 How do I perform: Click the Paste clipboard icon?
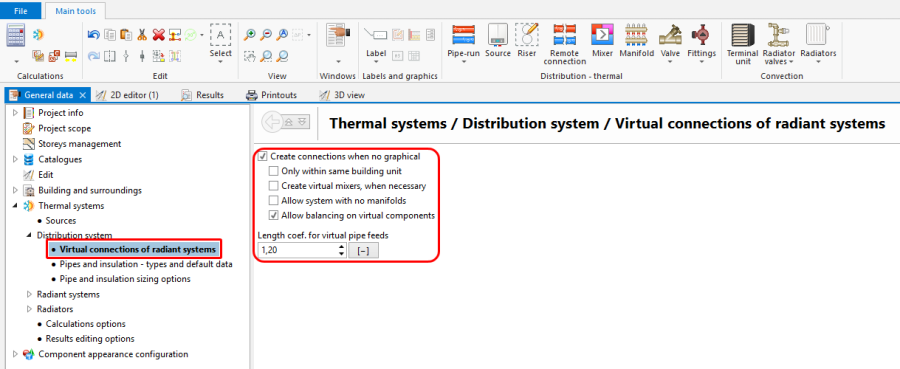pos(126,36)
